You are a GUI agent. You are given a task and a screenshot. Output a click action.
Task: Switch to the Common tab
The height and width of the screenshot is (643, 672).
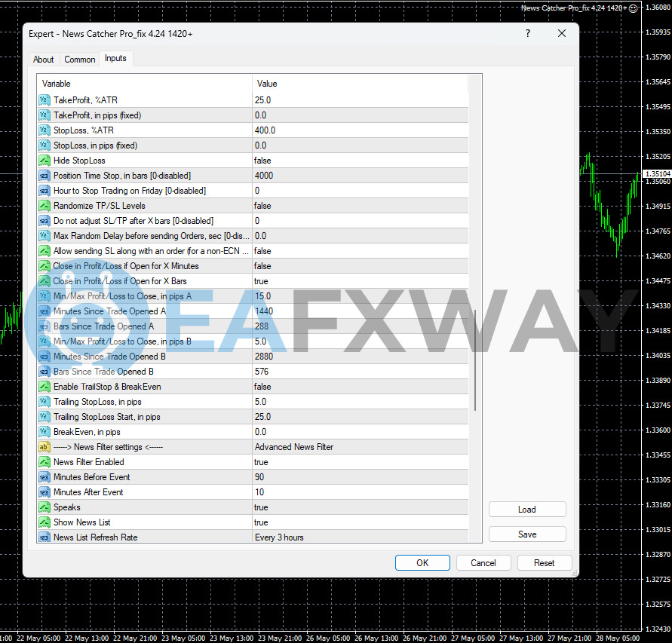click(80, 60)
